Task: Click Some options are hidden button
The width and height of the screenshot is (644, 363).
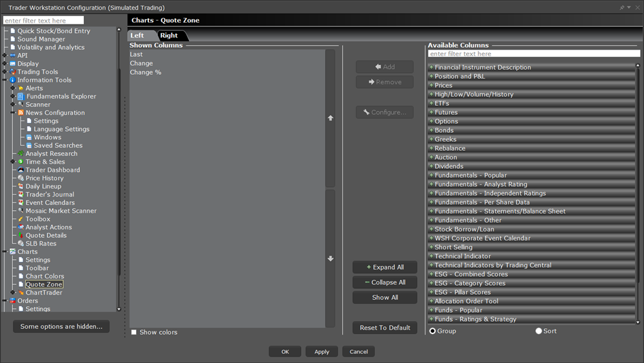Action: click(x=61, y=326)
